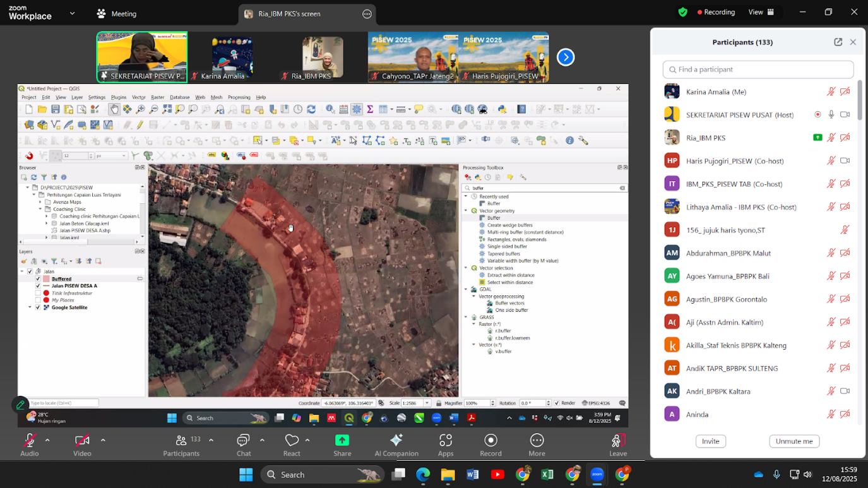Collapse the Vector geometry group in Processing Toolbox
The width and height of the screenshot is (868, 488).
467,211
